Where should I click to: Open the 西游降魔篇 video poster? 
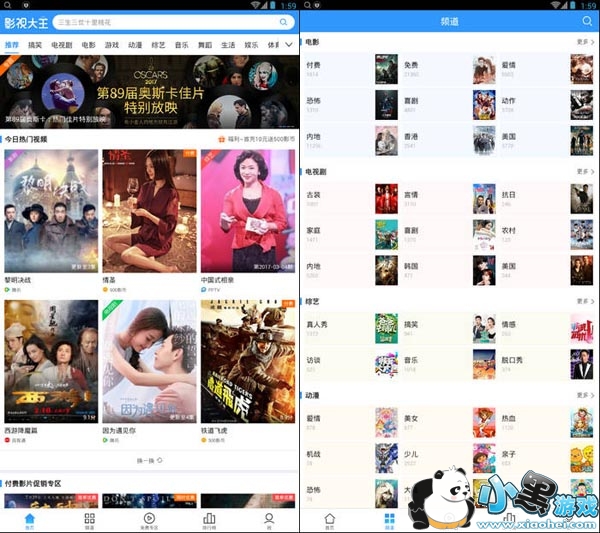pos(51,362)
